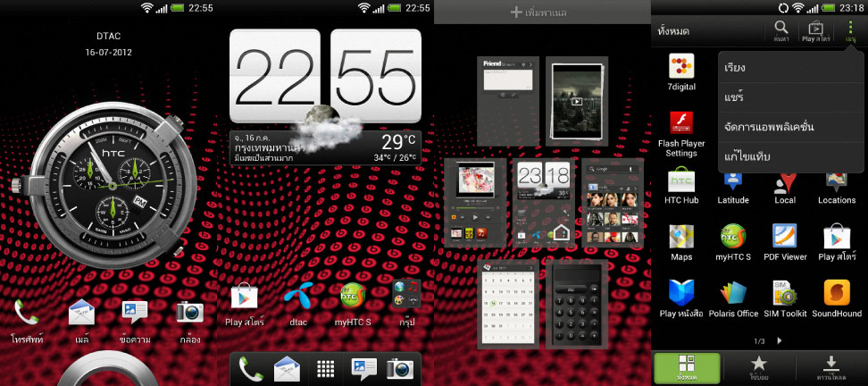Open Play Store in the app grid
The image size is (868, 386).
pyautogui.click(x=837, y=243)
